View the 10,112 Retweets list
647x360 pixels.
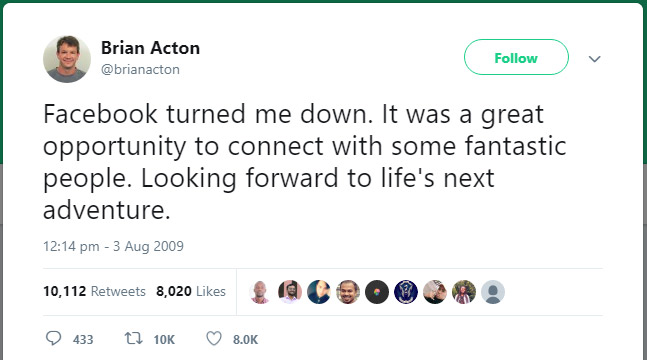(94, 291)
